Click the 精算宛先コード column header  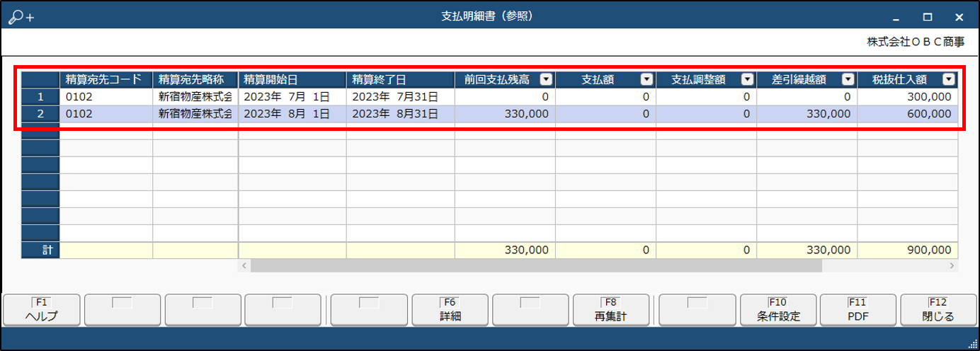(106, 79)
